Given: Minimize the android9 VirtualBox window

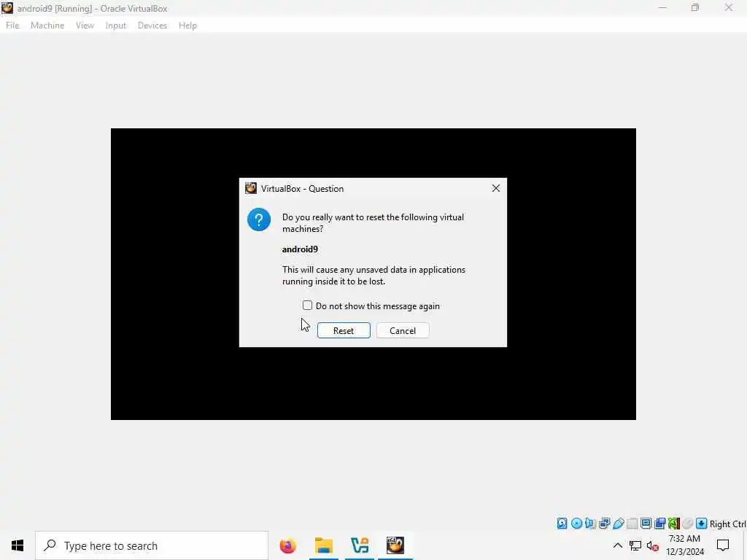Looking at the screenshot, I should pos(662,7).
